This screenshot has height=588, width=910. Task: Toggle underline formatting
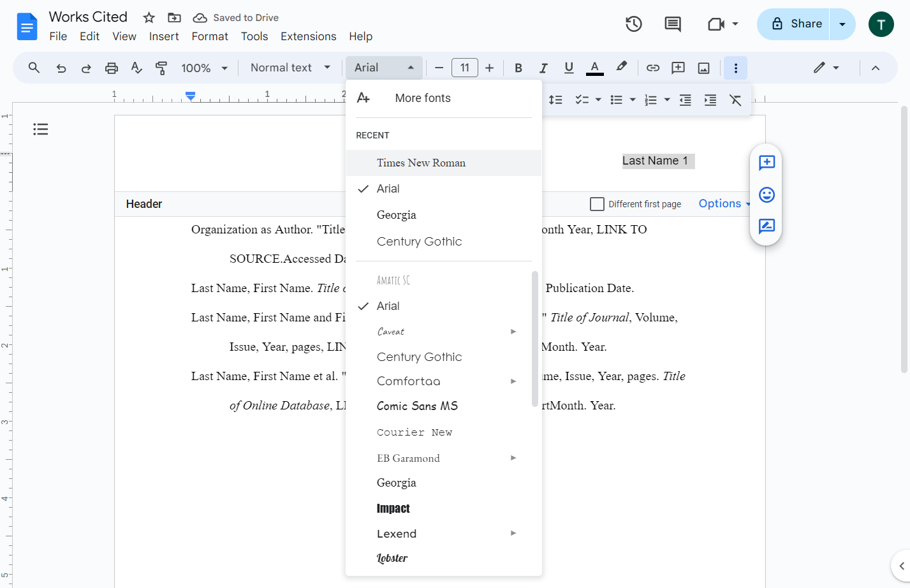[x=569, y=68]
